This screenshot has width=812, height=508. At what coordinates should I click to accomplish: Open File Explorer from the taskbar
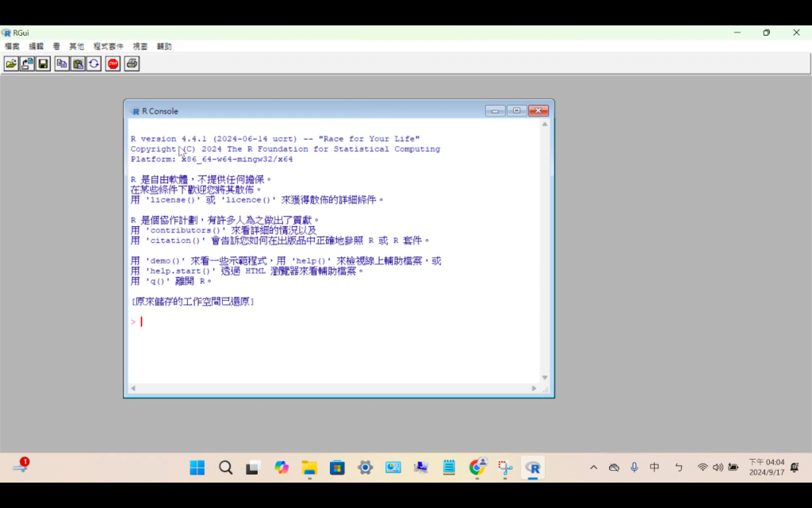point(309,468)
